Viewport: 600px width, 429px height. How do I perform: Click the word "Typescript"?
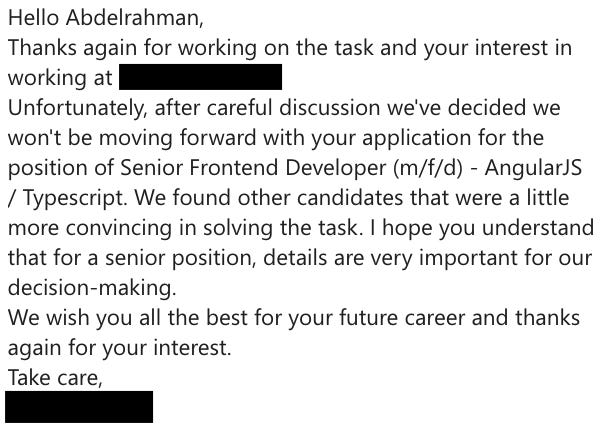coord(73,198)
